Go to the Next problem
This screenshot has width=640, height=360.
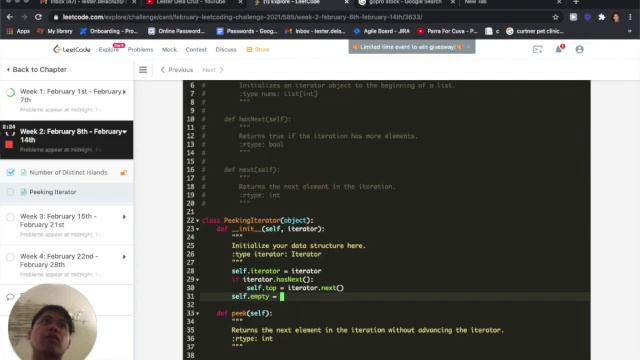[213, 70]
